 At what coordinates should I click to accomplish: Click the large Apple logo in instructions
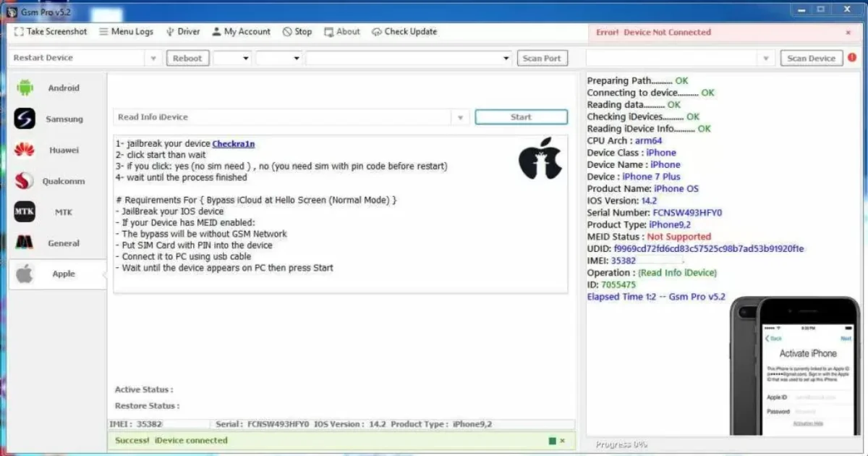coord(540,158)
